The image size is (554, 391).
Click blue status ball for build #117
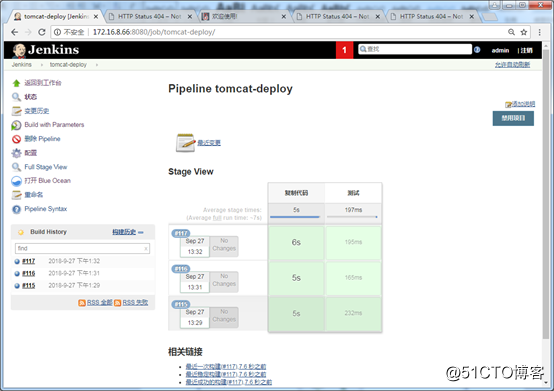(17, 261)
